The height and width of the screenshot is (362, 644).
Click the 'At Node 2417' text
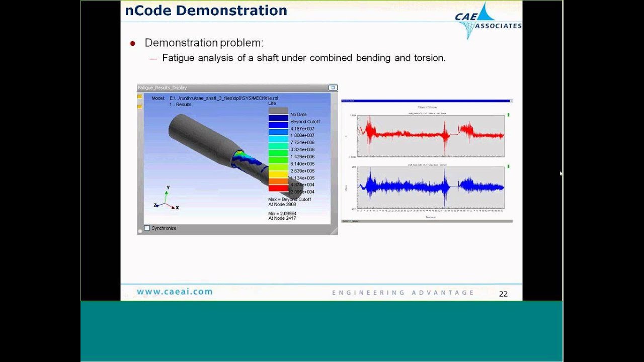(282, 219)
